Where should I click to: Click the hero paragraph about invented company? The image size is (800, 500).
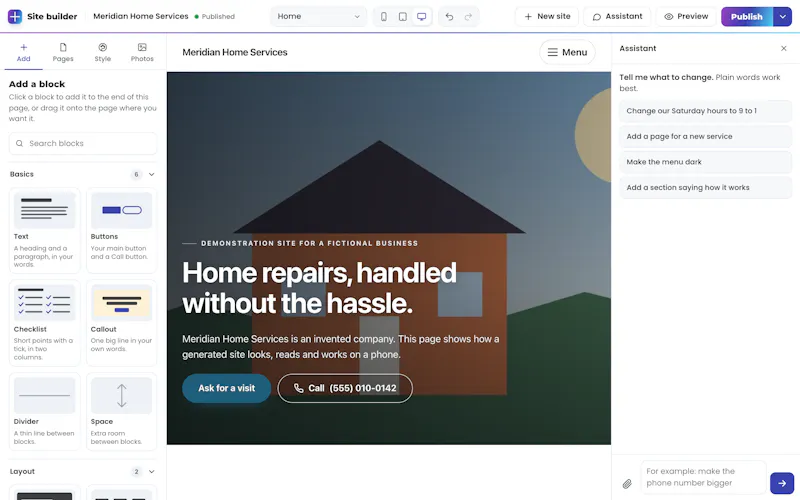341,347
